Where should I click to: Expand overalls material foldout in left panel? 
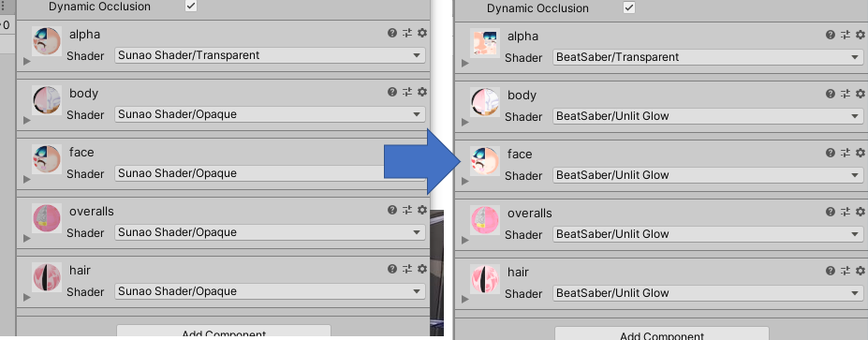click(26, 238)
